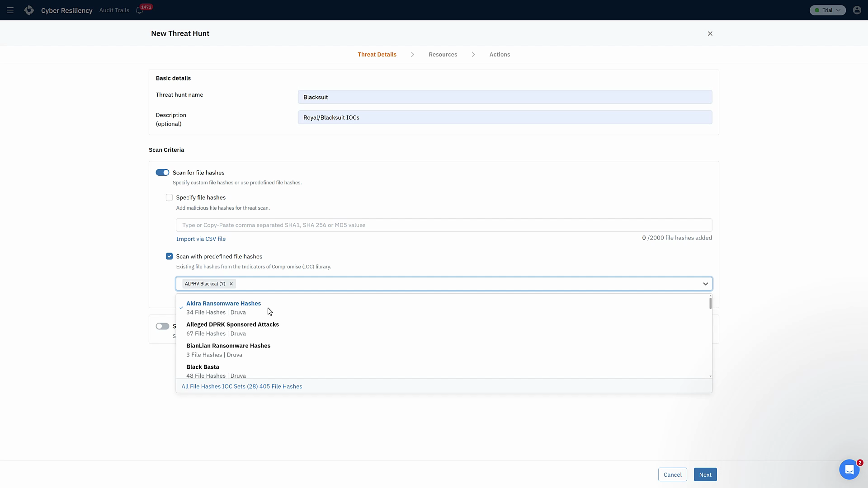Disable the Scan for file hashes toggle
The width and height of the screenshot is (868, 488).
162,172
